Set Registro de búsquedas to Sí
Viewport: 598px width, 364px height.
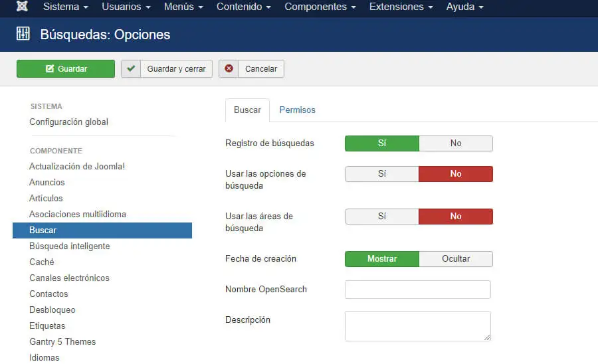click(382, 143)
